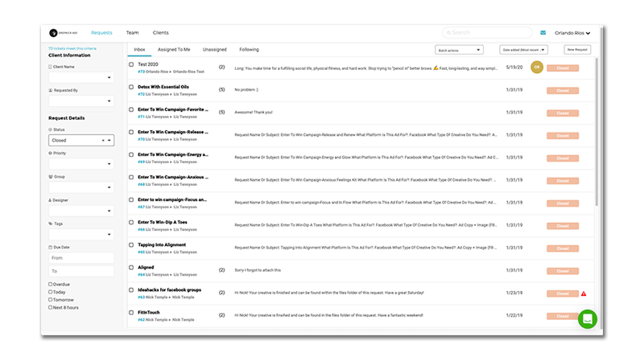Screen dimensions: 644x361
Task: Open the Group dropdown
Action: [x=81, y=187]
